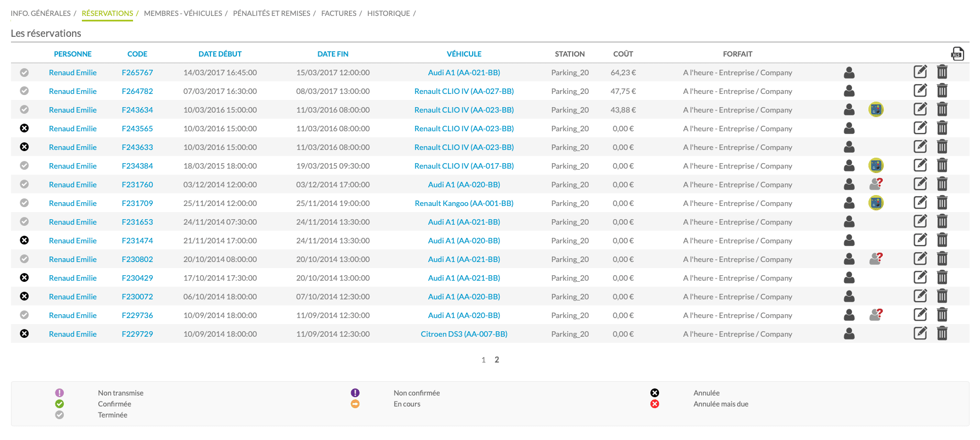Sort by the Véhicule column header
Viewport: 980px width, 440px height.
[x=464, y=54]
